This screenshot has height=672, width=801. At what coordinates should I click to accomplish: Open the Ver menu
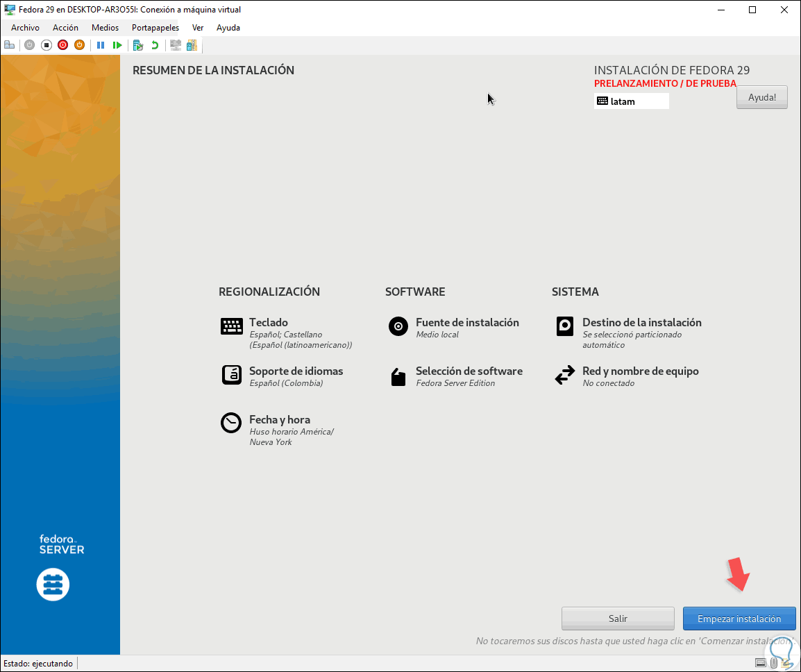(198, 28)
